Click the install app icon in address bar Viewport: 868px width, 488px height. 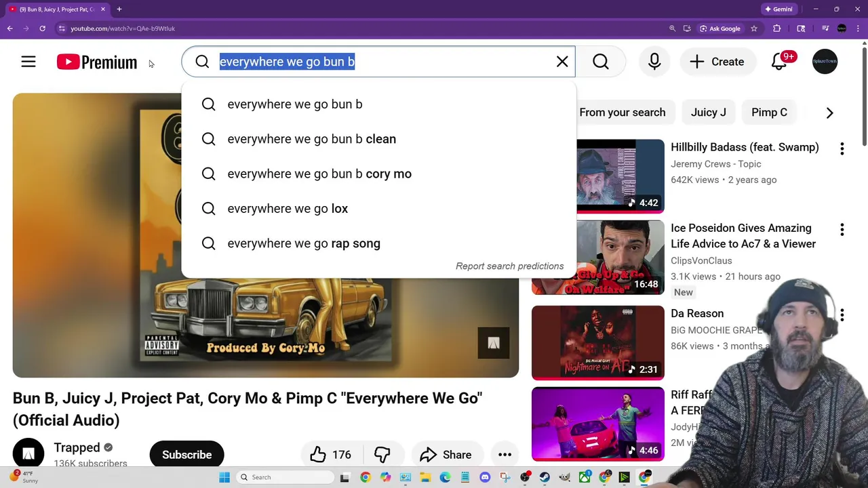pos(687,28)
